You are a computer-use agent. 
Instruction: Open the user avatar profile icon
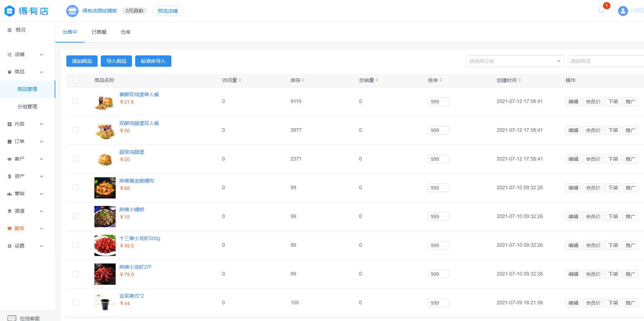point(623,11)
